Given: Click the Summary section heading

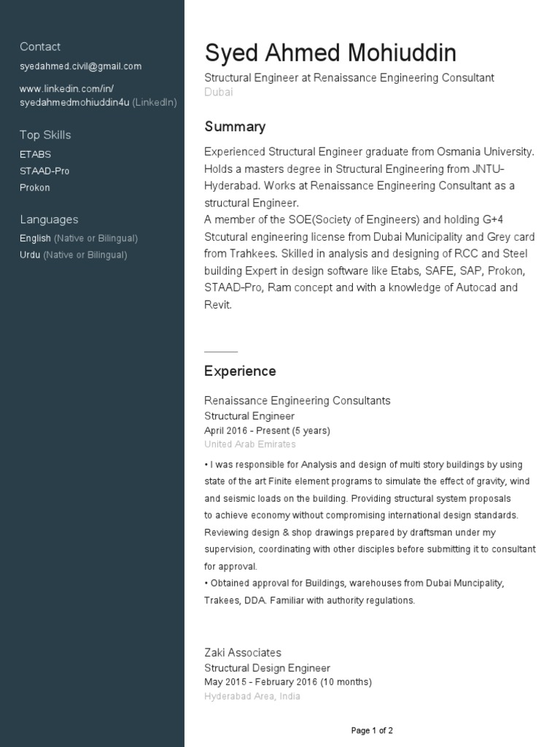Looking at the screenshot, I should (x=235, y=127).
